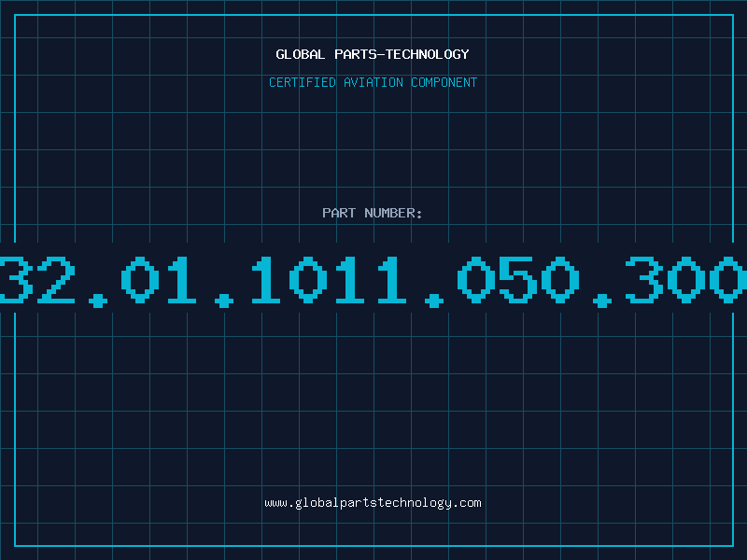747x560 pixels.
Task: Open the www.globalpartstechnology.com link
Action: coord(373,503)
